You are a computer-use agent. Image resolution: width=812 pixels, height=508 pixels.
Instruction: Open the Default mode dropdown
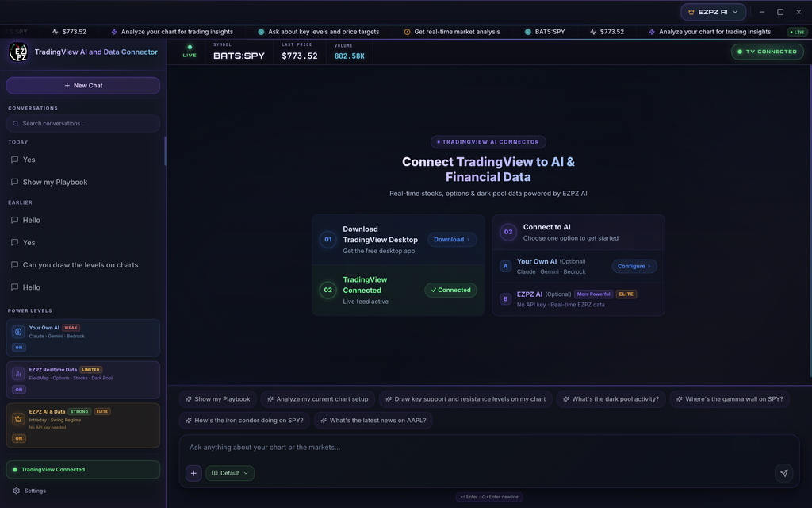click(230, 473)
